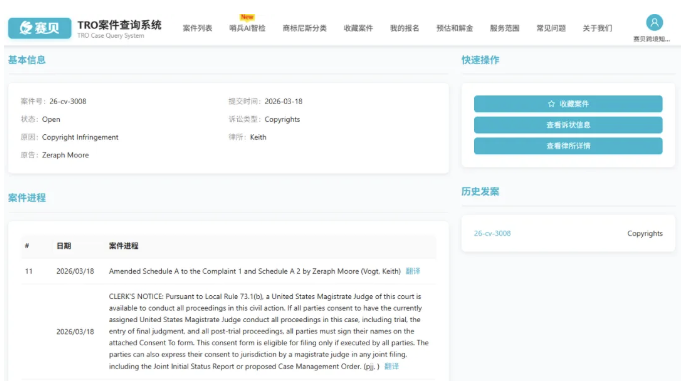695x388 pixels.
Task: Click the 基本信息 section heading
Action: [x=27, y=60]
